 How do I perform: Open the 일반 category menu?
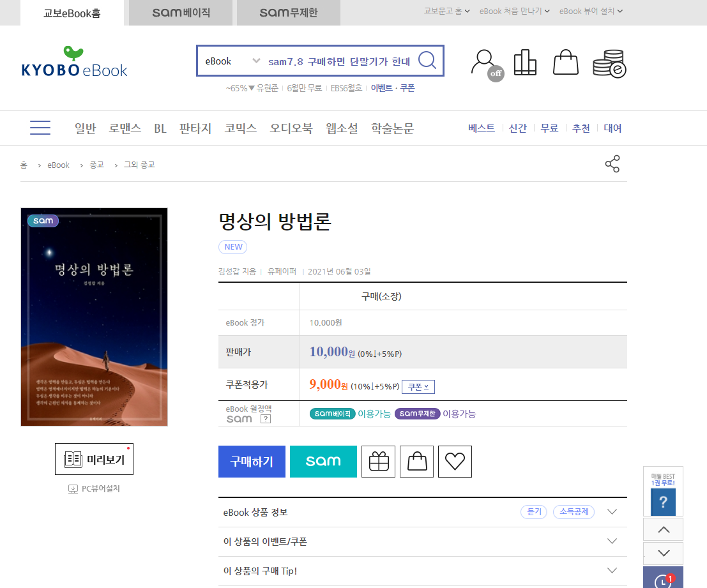pos(85,128)
